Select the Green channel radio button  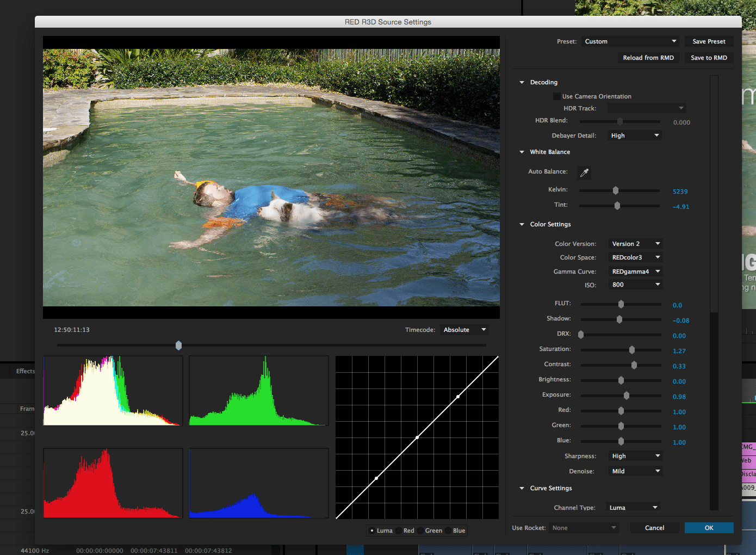click(420, 531)
